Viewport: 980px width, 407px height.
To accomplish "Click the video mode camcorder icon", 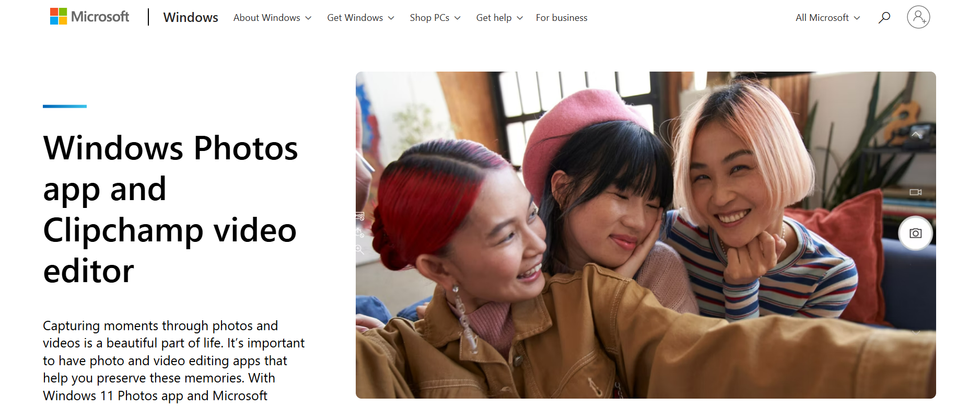I will pos(915,192).
